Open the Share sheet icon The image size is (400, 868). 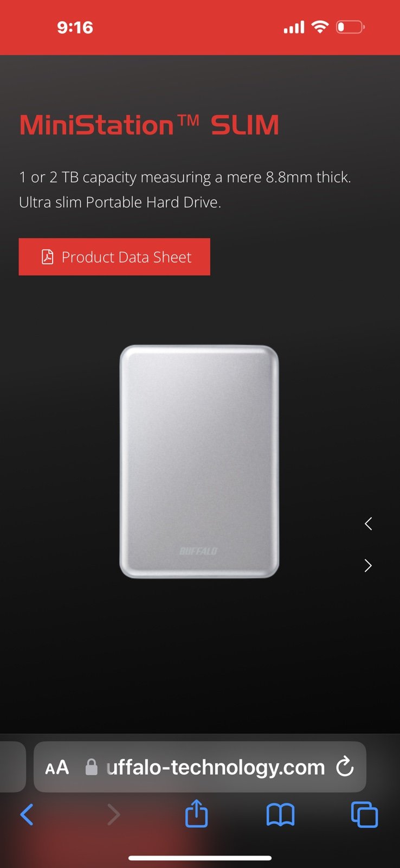pyautogui.click(x=196, y=813)
